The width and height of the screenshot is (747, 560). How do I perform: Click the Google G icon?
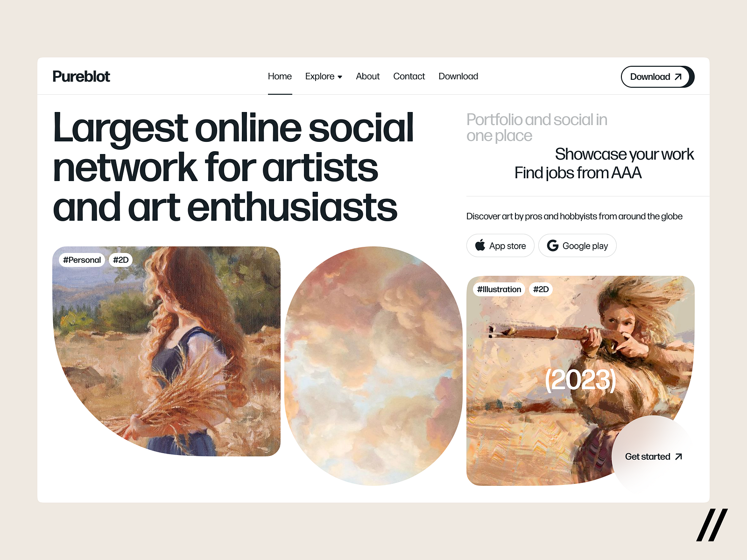coord(553,245)
